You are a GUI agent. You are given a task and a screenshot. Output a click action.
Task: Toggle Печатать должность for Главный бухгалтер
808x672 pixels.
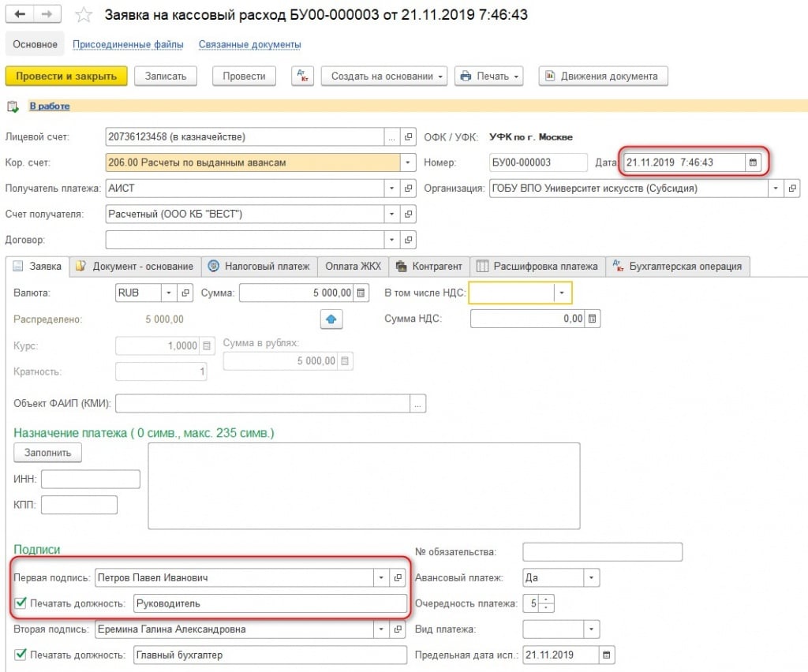pos(20,655)
